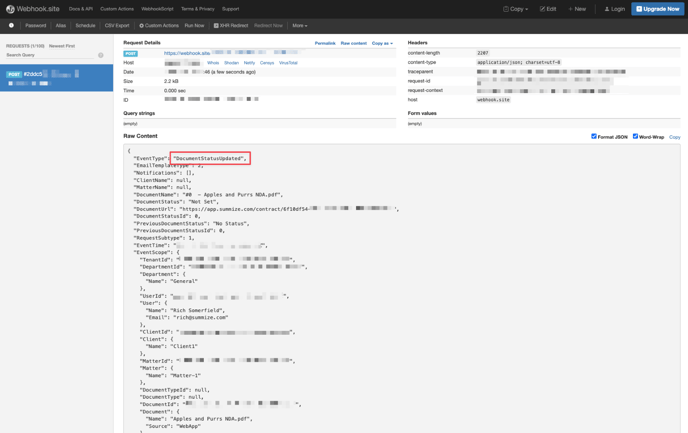Image resolution: width=688 pixels, height=433 pixels.
Task: Click the application/json content-type value
Action: tap(519, 62)
